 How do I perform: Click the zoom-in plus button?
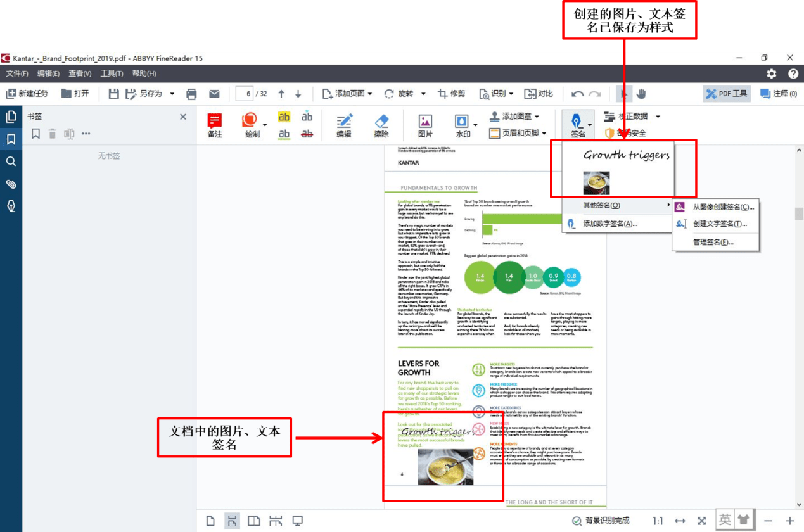point(789,521)
